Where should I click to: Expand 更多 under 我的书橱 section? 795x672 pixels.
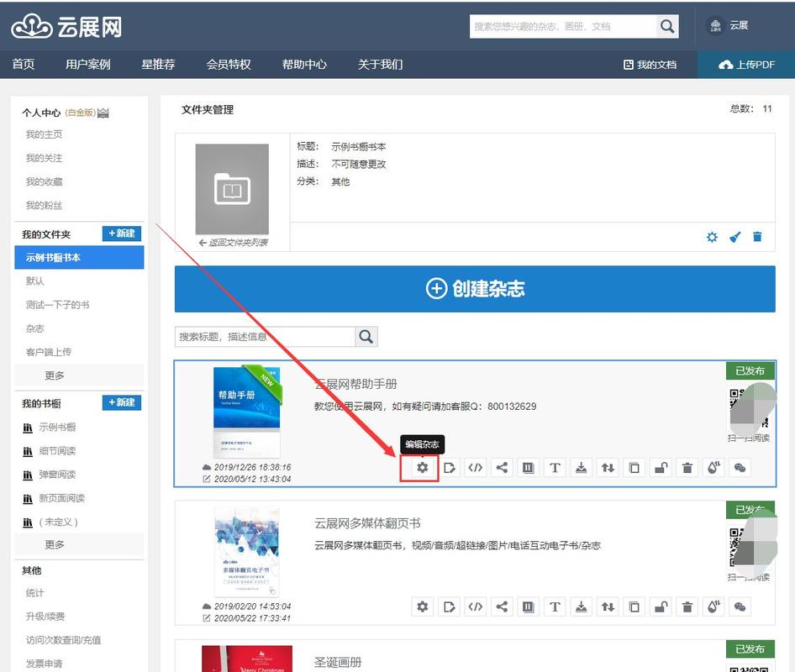click(55, 544)
